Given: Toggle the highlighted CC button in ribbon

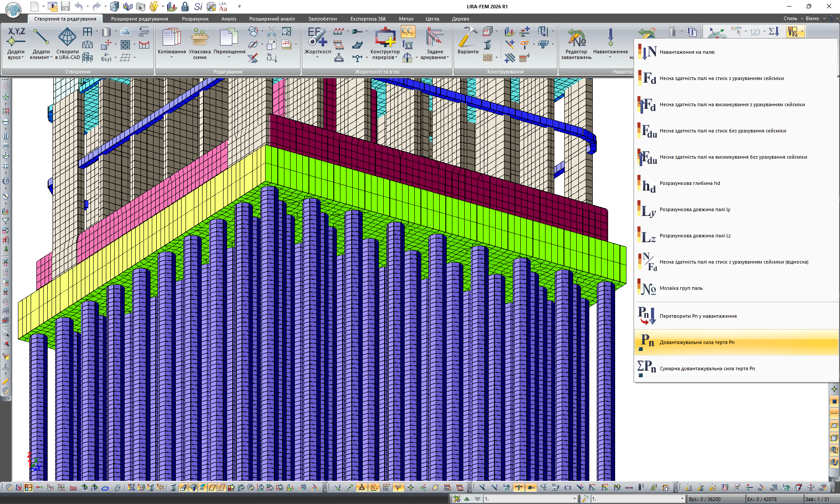Looking at the screenshot, I should tap(407, 31).
